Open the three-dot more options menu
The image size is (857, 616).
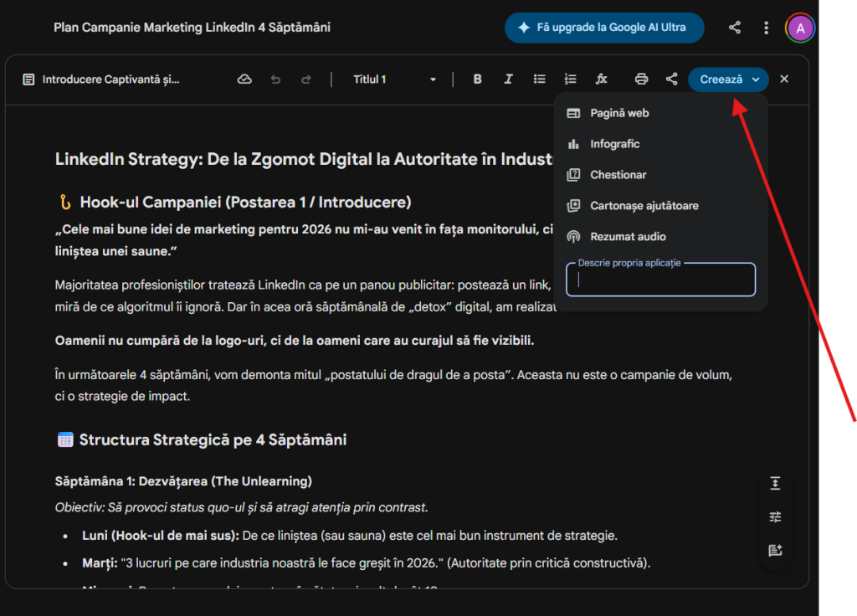767,28
